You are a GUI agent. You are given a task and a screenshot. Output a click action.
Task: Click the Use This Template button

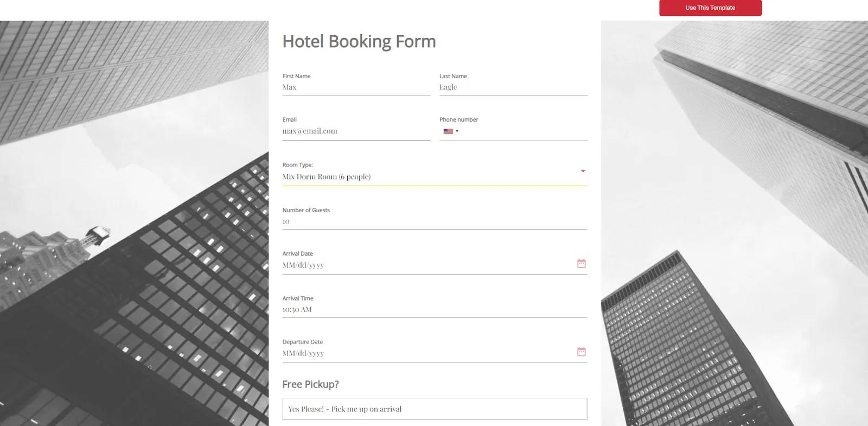710,8
